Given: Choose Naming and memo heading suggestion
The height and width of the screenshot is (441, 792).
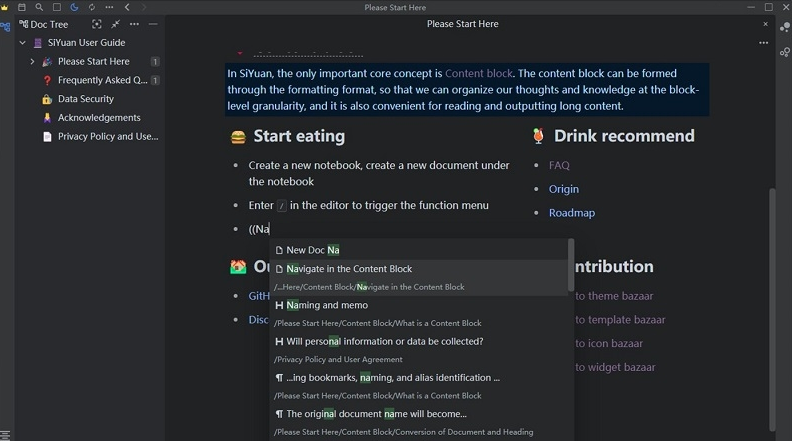Looking at the screenshot, I should pos(419,314).
